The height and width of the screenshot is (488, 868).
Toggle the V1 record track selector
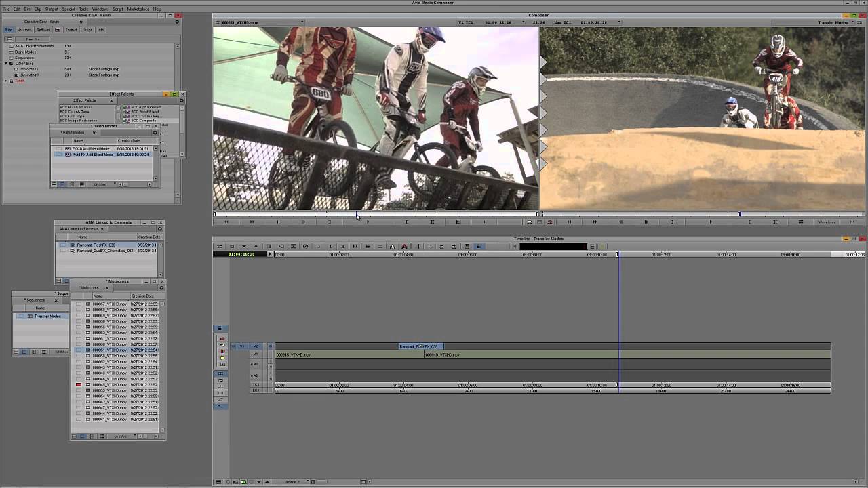[x=256, y=354]
